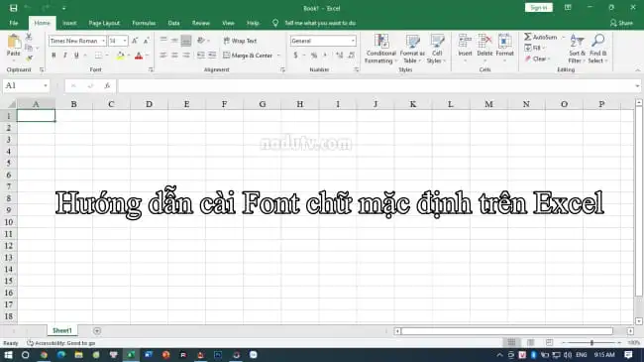The image size is (644, 362).
Task: Switch to Page Layout view in the status bar
Action: pos(531,342)
